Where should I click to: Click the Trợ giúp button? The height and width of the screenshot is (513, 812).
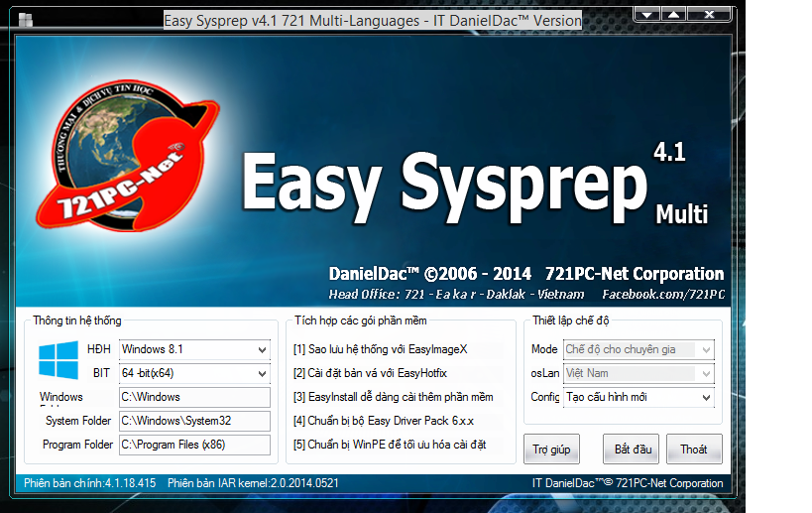(x=551, y=449)
